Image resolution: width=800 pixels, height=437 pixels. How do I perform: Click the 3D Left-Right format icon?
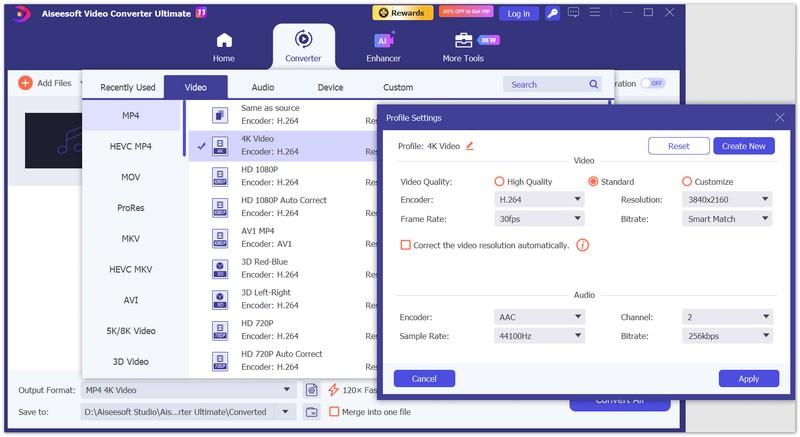220,299
